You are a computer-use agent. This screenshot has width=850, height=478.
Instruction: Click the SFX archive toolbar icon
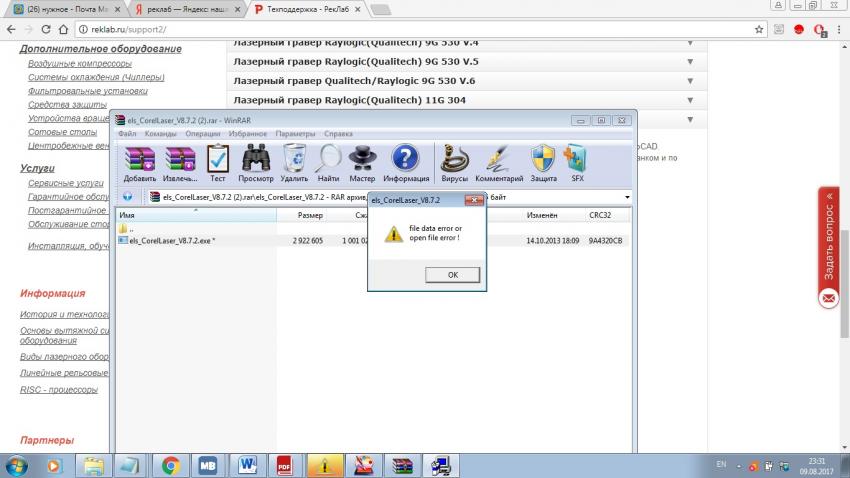(577, 161)
